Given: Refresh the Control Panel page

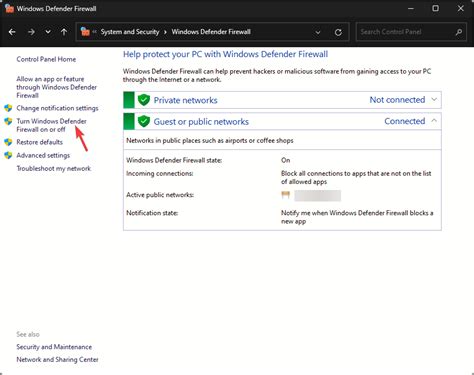Looking at the screenshot, I should 338,32.
